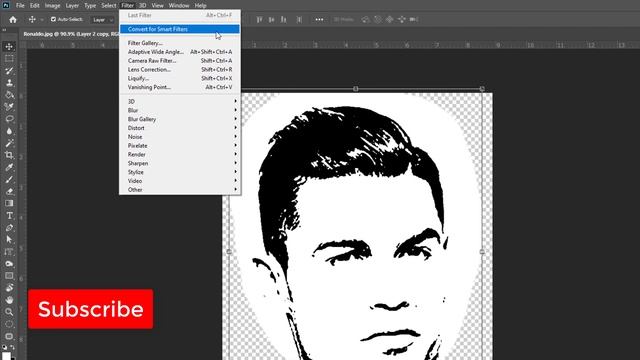
Task: Expand the Blur filter submenu
Action: pos(180,110)
